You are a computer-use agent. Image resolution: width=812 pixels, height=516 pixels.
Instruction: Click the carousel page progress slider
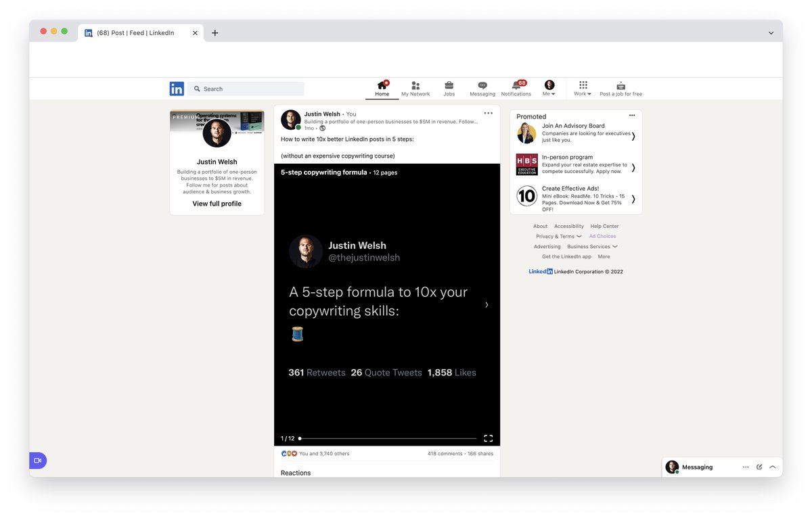click(x=388, y=438)
